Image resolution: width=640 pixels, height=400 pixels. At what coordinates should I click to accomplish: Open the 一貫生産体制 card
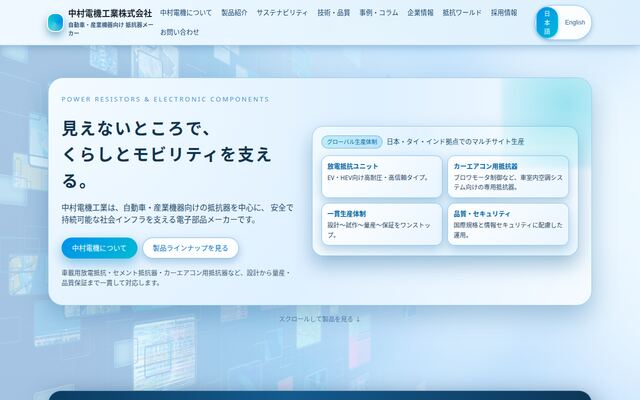(382, 224)
